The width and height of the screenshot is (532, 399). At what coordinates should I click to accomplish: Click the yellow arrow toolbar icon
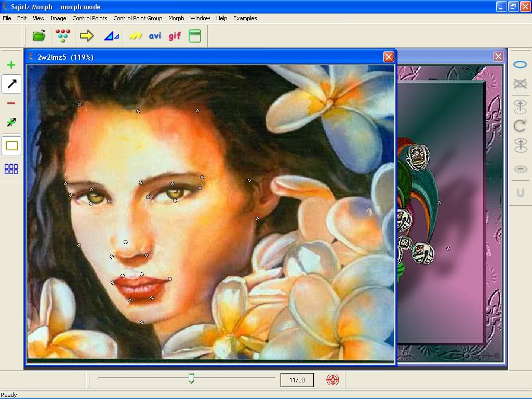point(87,36)
